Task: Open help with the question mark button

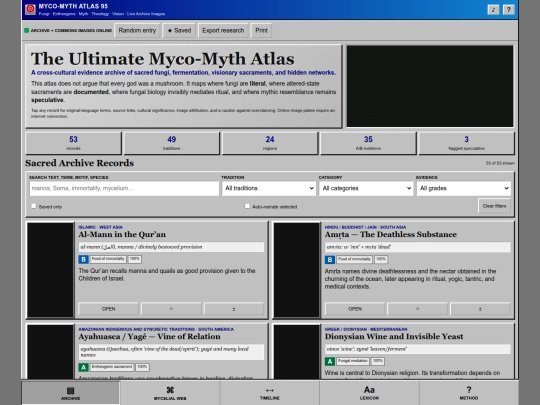Action: pos(509,10)
